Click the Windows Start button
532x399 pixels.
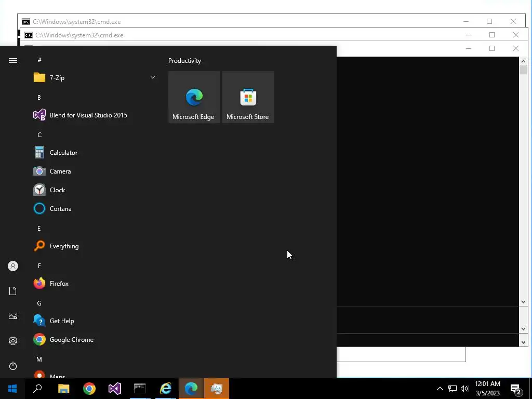click(x=12, y=389)
